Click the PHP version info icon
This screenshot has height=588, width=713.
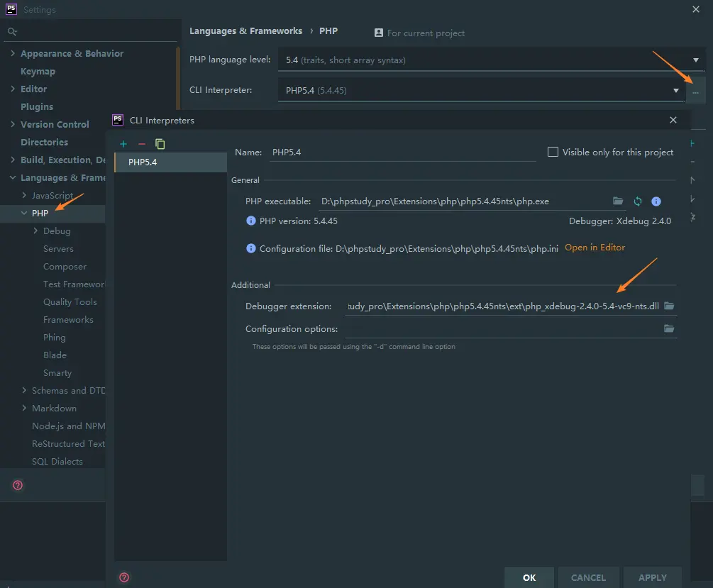pos(250,221)
